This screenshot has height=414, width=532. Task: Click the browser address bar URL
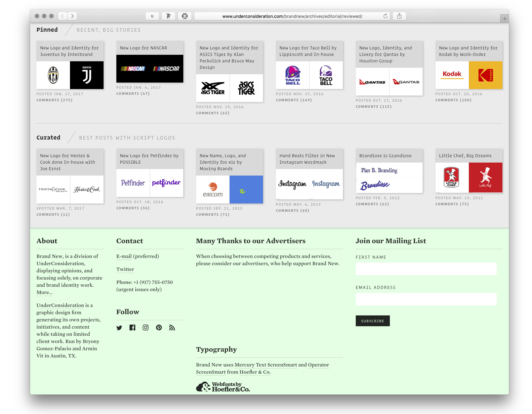pos(292,16)
